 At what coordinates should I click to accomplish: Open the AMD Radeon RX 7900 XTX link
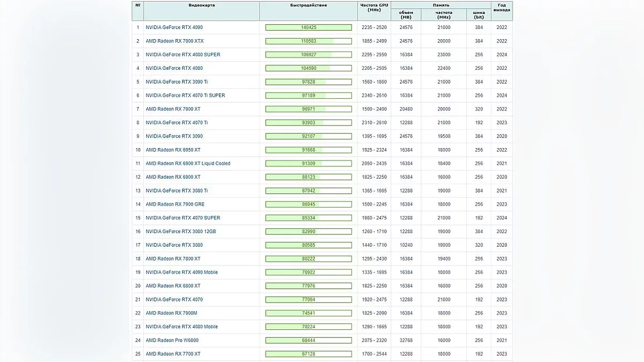(174, 41)
